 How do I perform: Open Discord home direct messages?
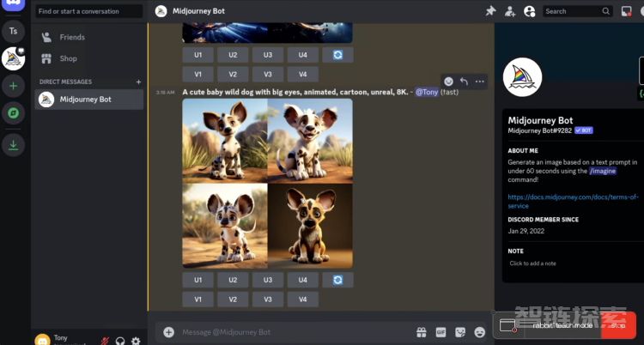click(x=13, y=4)
